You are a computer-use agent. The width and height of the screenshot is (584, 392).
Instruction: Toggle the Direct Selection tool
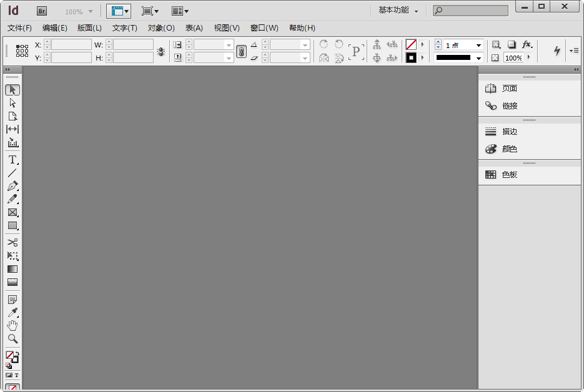click(12, 102)
